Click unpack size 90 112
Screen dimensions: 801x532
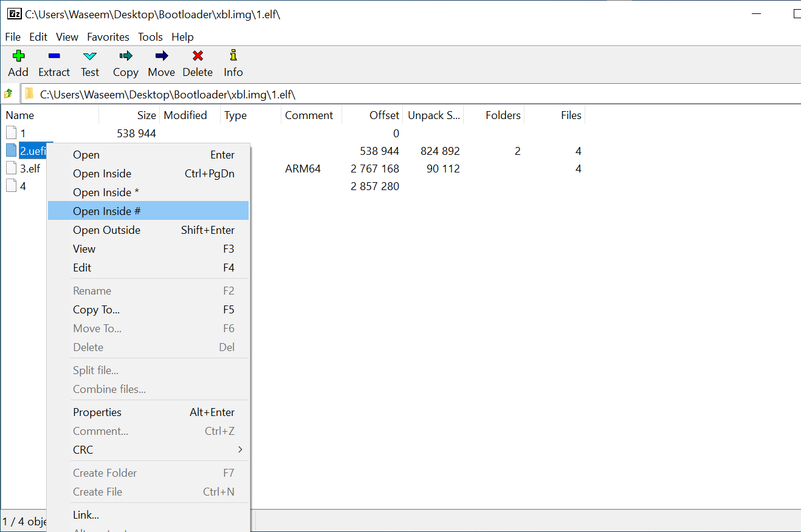pos(443,169)
